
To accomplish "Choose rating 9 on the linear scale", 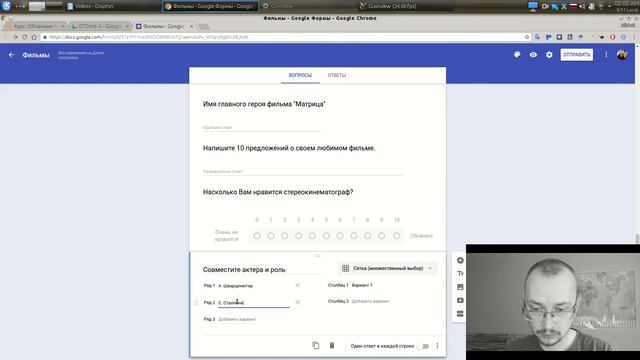I will 382,236.
